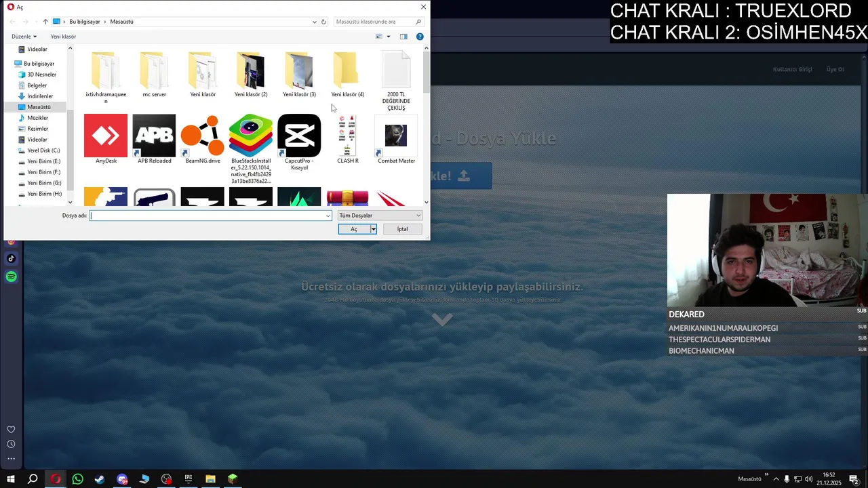Open Opera sidebar three-dots menu
Image resolution: width=868 pixels, height=488 pixels.
coord(11,459)
